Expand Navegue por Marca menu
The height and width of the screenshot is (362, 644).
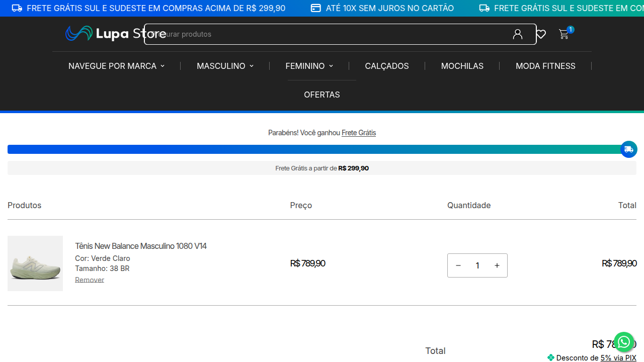coord(116,66)
